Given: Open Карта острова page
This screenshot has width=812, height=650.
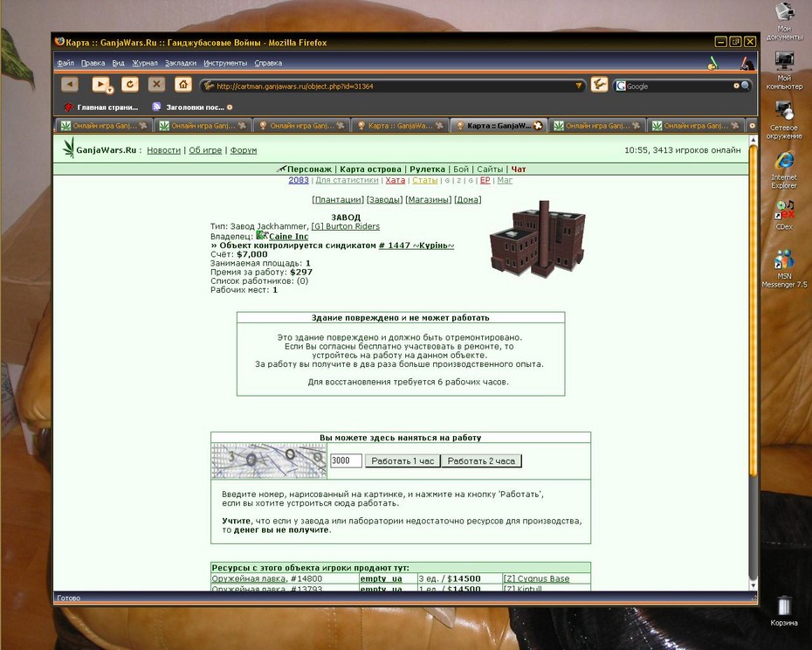Looking at the screenshot, I should pyautogui.click(x=370, y=169).
